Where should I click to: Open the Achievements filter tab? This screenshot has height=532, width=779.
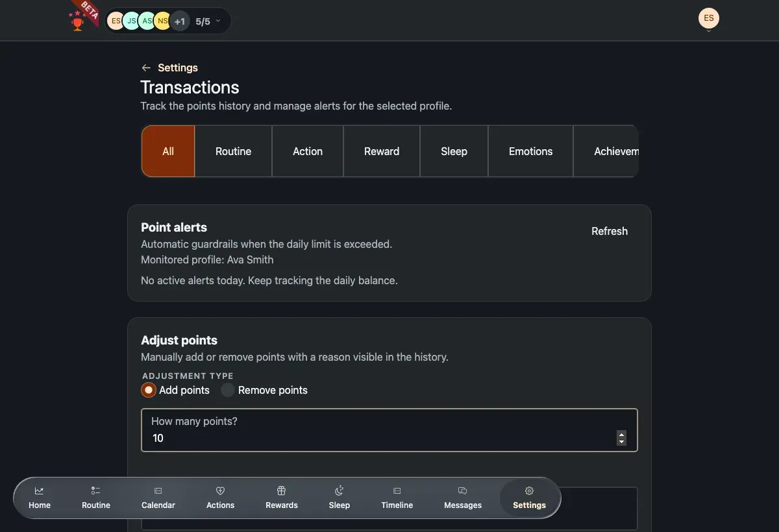[606, 151]
